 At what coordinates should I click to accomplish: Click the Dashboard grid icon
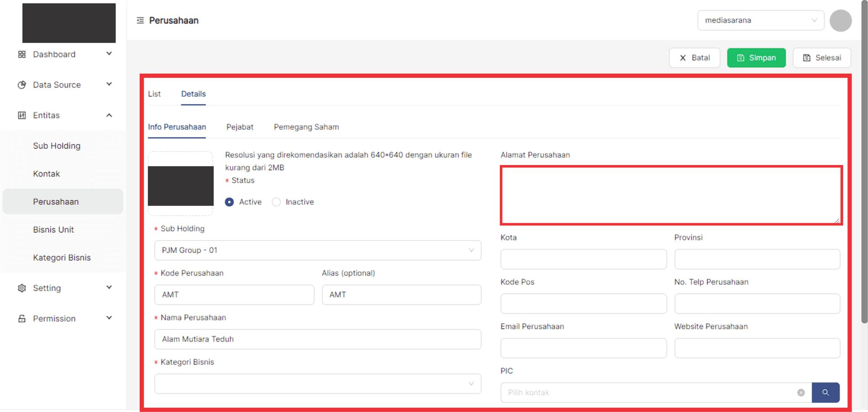22,54
